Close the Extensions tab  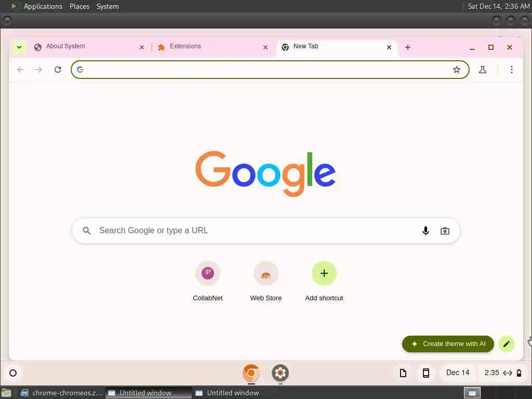[x=265, y=47]
